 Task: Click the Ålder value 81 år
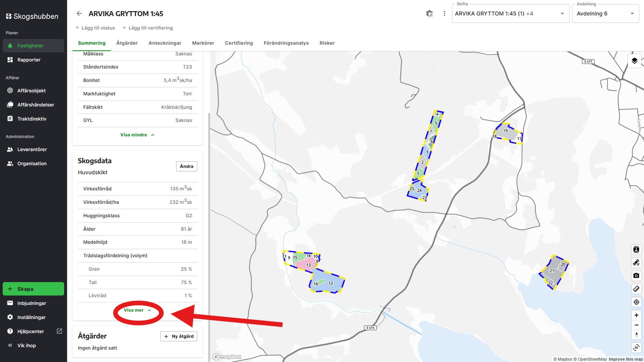(186, 229)
